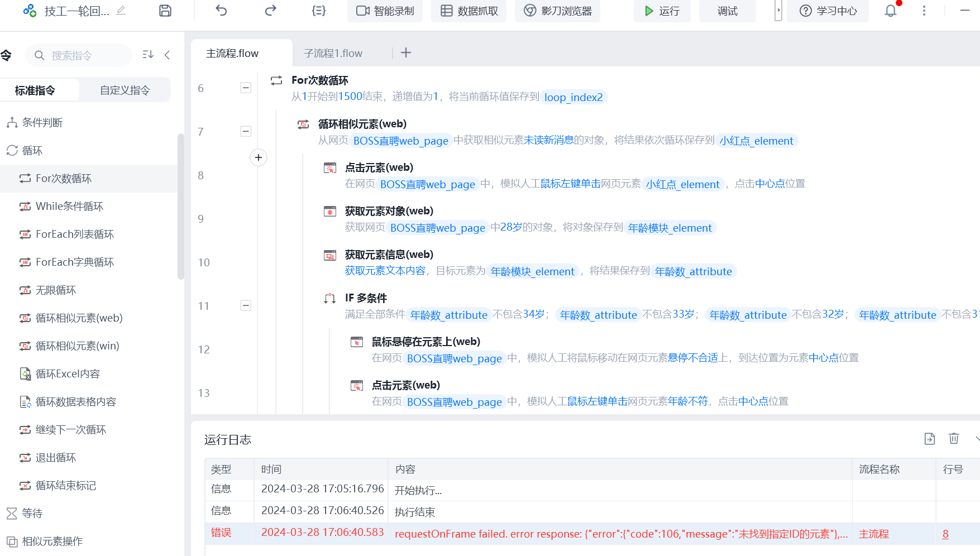Collapse the left command panel
The width and height of the screenshot is (980, 556).
[167, 55]
